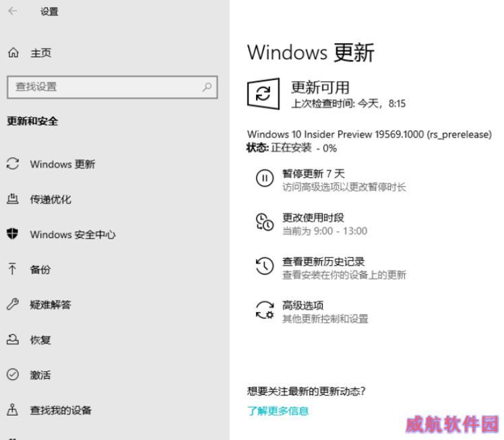This screenshot has width=504, height=440.
Task: Click the 状态: 正在安装 - 0% text
Action: pos(292,148)
